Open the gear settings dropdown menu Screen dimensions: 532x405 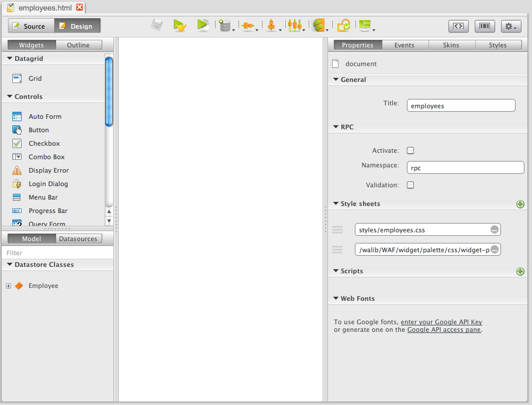pos(510,26)
